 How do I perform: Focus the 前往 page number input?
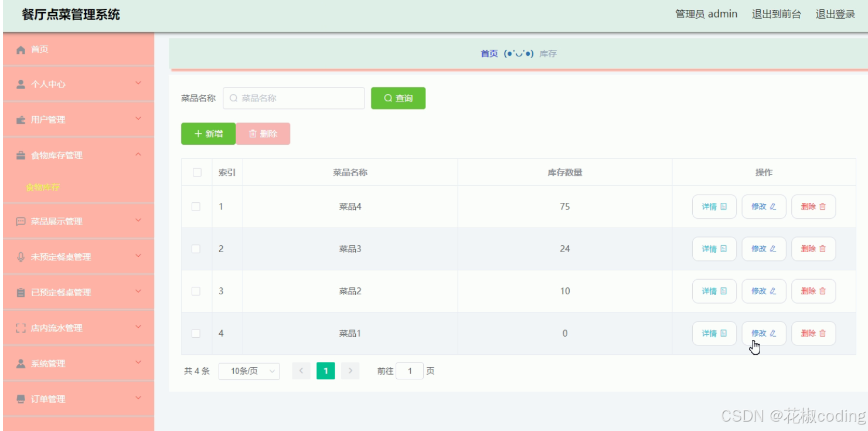click(410, 371)
